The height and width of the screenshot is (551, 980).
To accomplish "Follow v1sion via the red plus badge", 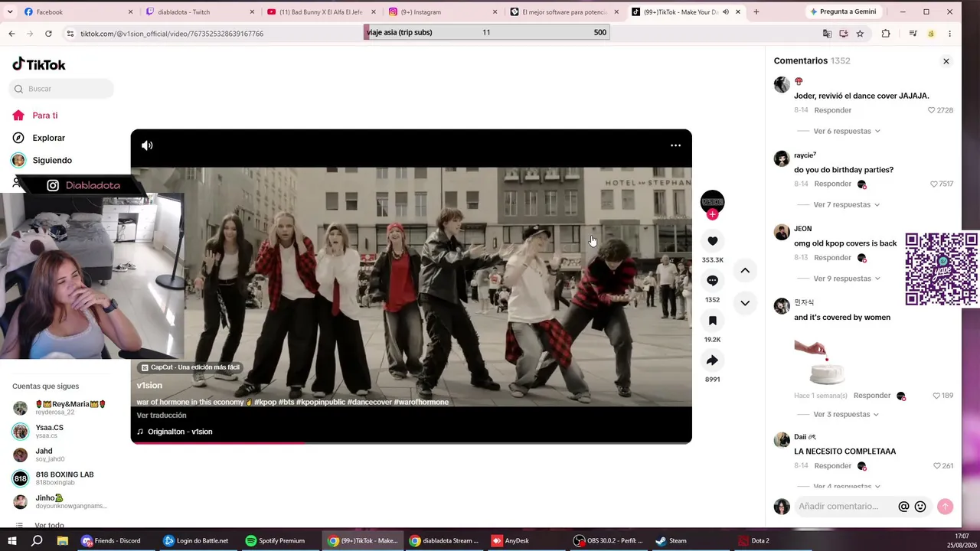I will coord(712,214).
